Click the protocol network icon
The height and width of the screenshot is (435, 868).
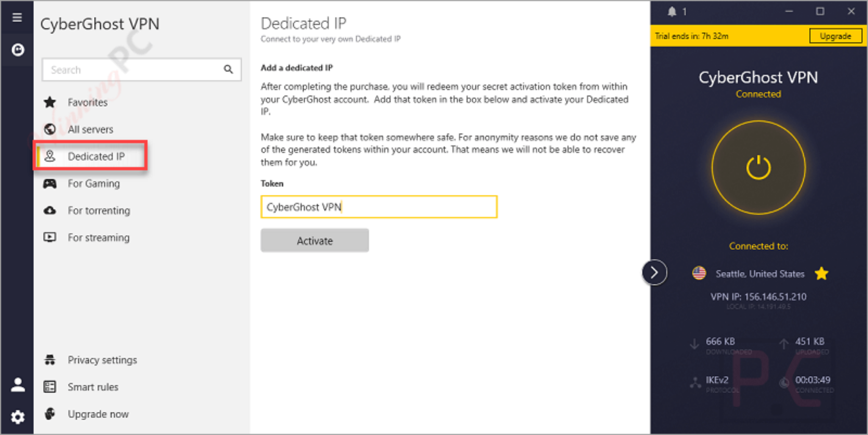coord(695,382)
